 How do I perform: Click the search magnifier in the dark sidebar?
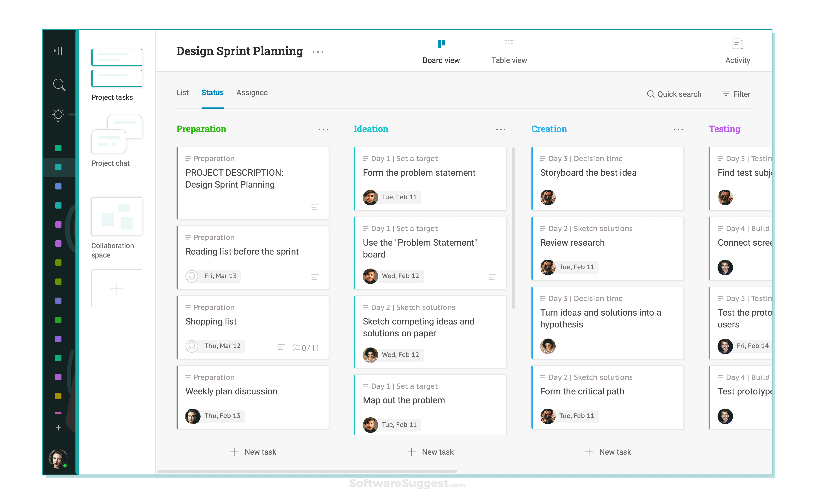click(59, 85)
